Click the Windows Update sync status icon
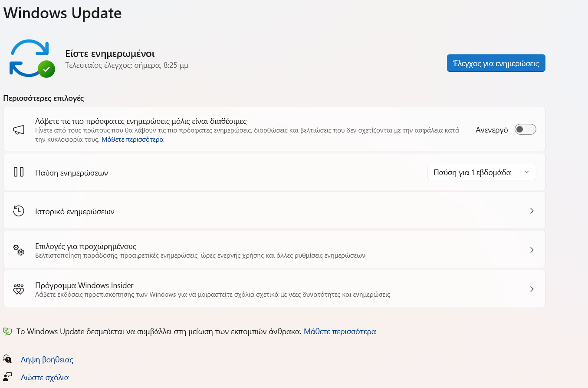 point(32,59)
